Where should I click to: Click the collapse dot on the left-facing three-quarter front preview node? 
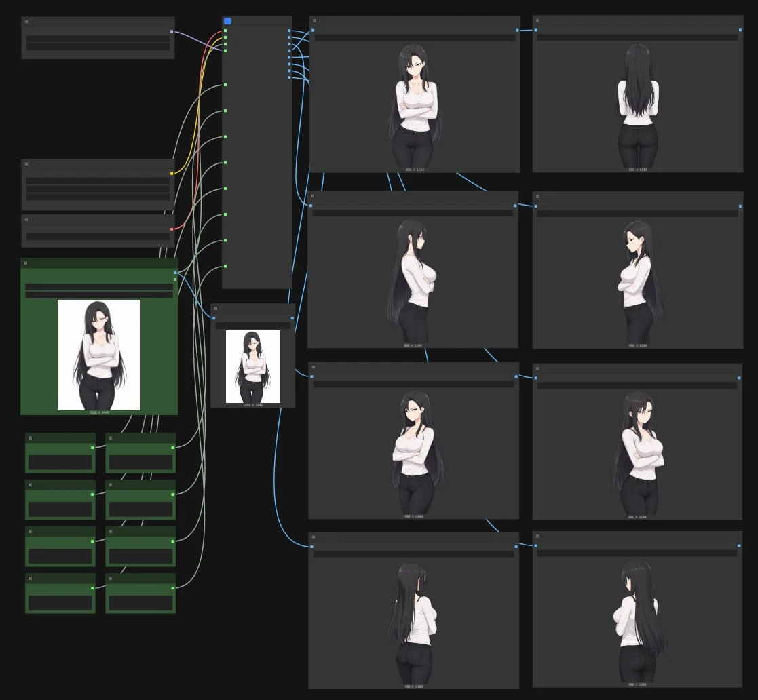(x=314, y=367)
